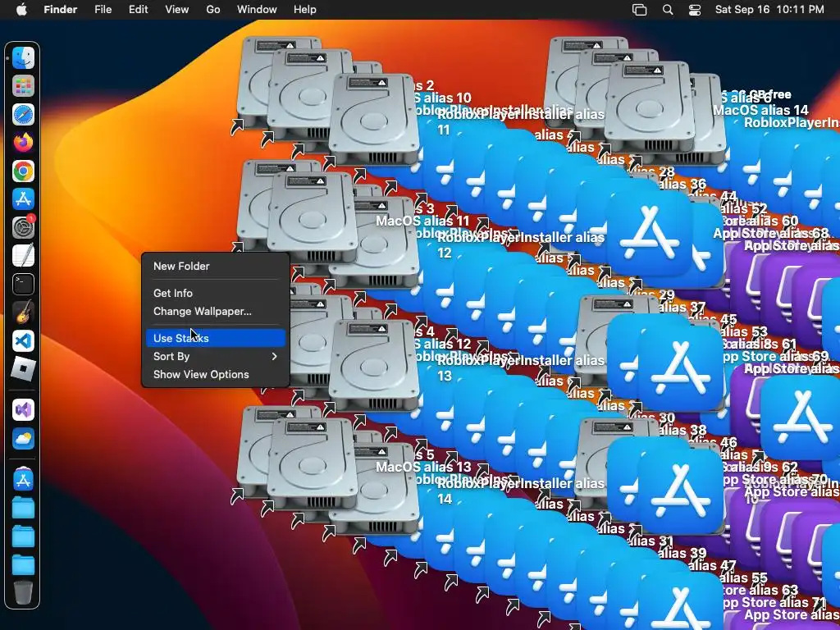
Task: Open System Settings with red badge
Action: coord(23,228)
